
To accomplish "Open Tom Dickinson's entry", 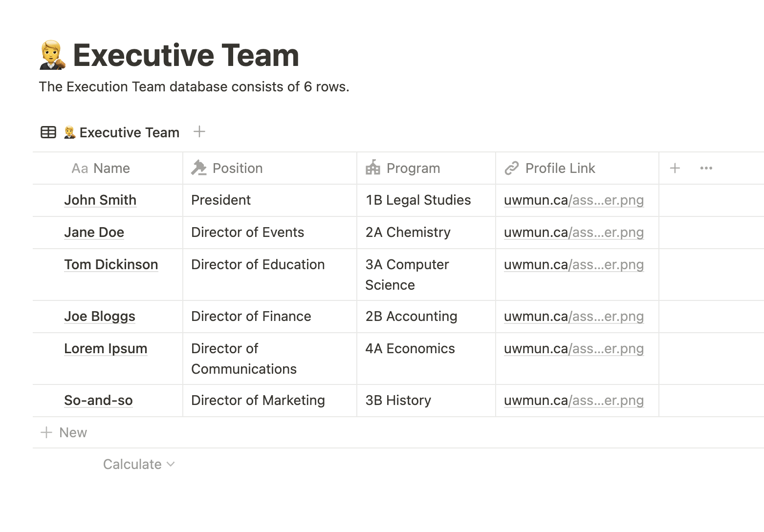I will (111, 265).
